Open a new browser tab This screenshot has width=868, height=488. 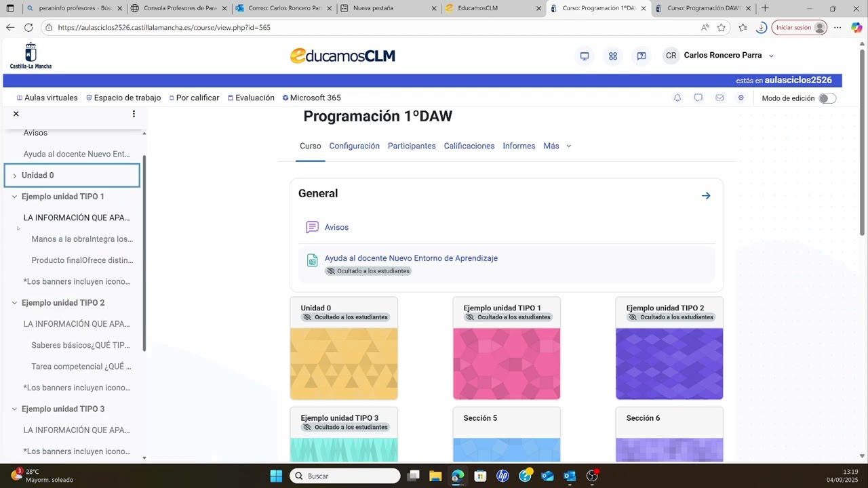pyautogui.click(x=765, y=8)
